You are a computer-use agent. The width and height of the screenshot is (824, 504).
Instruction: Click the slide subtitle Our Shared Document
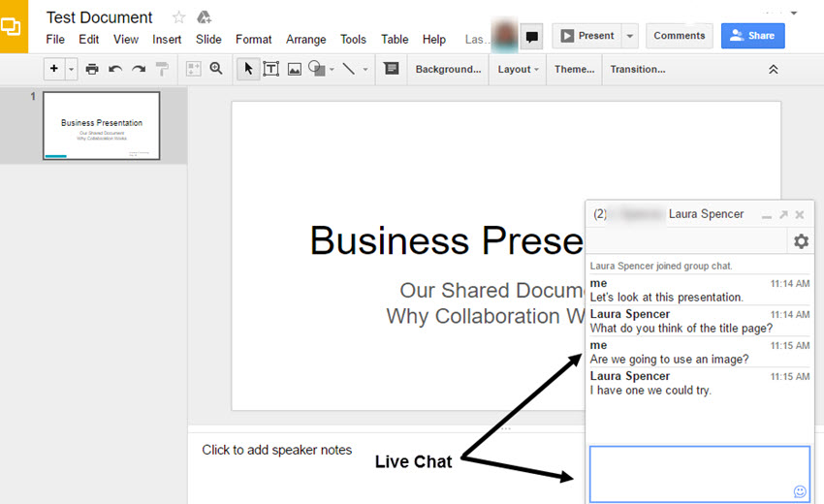(491, 290)
